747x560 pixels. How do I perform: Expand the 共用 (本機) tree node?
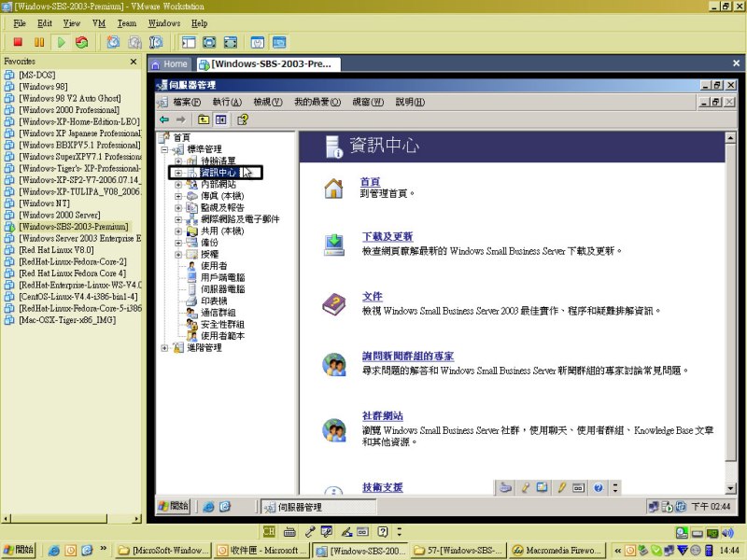tap(178, 231)
